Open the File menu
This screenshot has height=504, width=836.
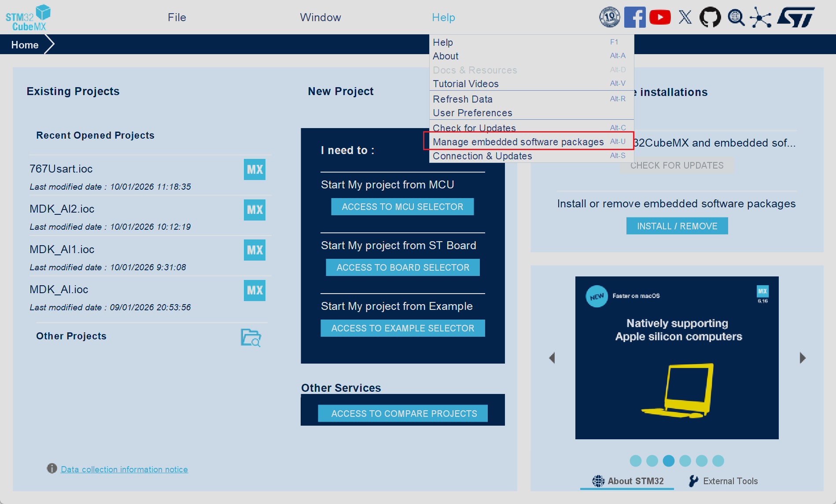click(177, 17)
